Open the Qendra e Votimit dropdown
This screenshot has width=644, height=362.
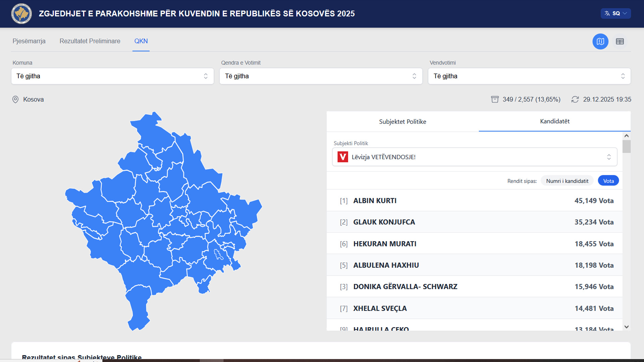coord(321,76)
